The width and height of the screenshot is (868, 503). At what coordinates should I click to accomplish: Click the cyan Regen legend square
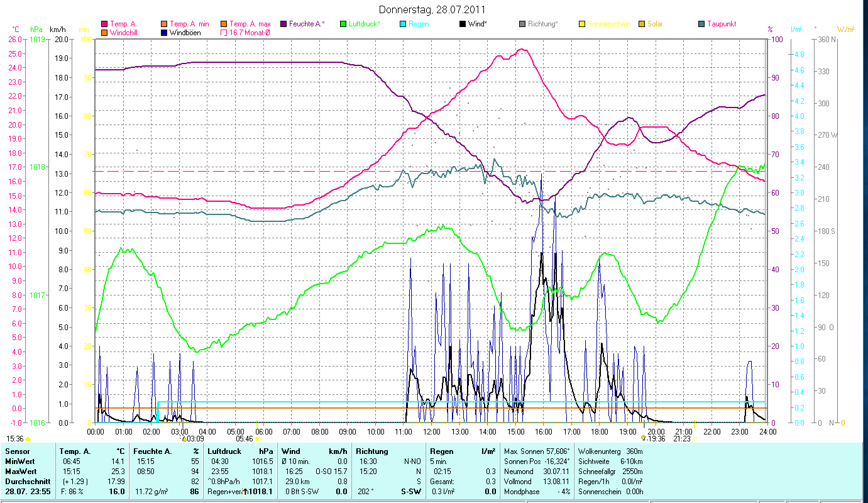403,24
